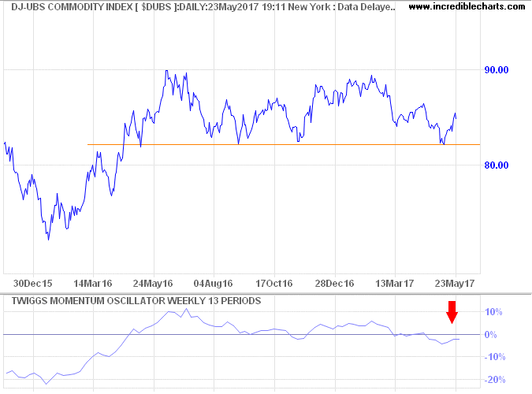Viewport: 532px width, 394px height.
Task: Click the 13Mar17 date label
Action: point(395,284)
